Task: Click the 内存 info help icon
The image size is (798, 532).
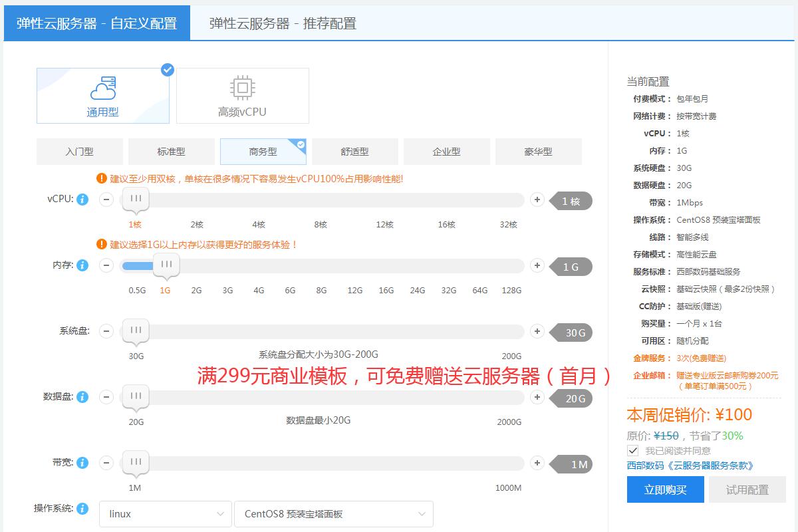Action: click(82, 265)
